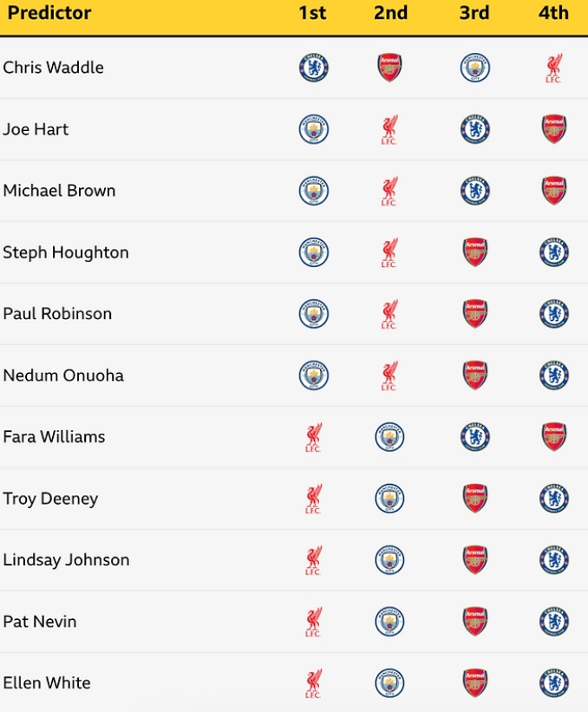The width and height of the screenshot is (588, 712).
Task: Click Fara Williams' 1st place Liverpool badge
Action: tap(313, 437)
